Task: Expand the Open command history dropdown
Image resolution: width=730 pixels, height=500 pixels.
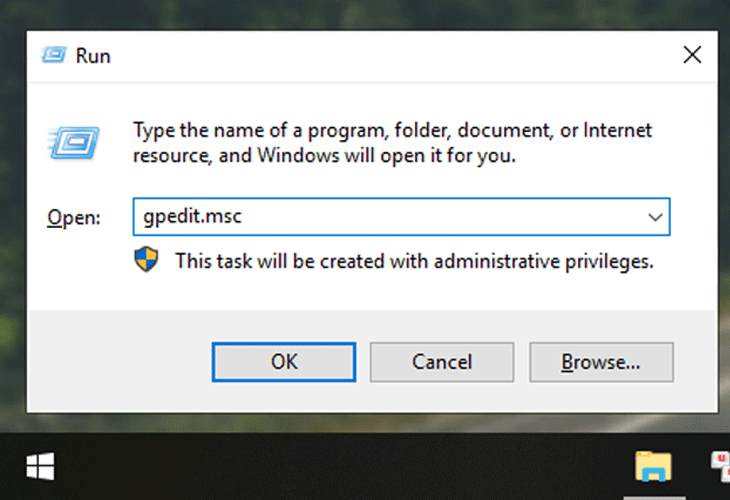Action: (x=655, y=217)
